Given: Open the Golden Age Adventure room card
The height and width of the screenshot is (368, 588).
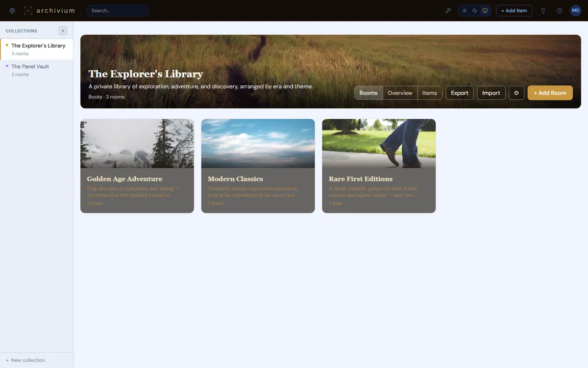Looking at the screenshot, I should point(137,166).
